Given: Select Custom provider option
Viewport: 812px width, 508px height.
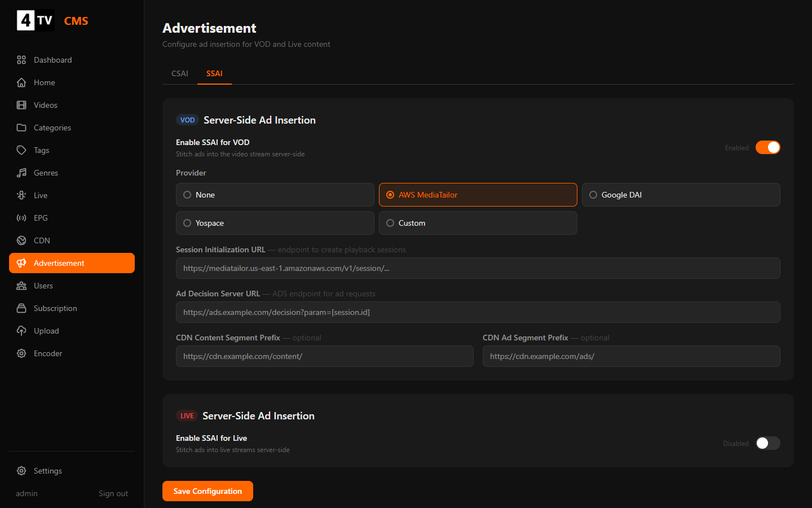Looking at the screenshot, I should pos(478,223).
